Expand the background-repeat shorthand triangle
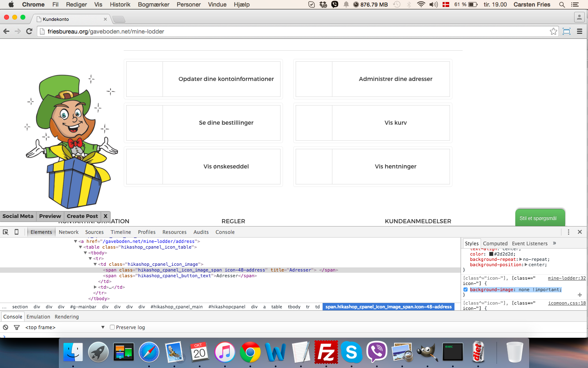 point(521,259)
